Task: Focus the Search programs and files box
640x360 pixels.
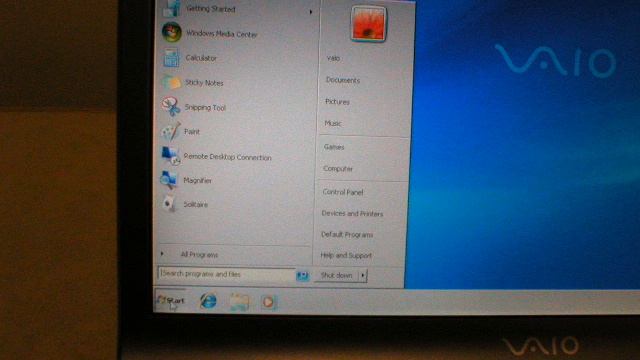Action: pos(227,274)
